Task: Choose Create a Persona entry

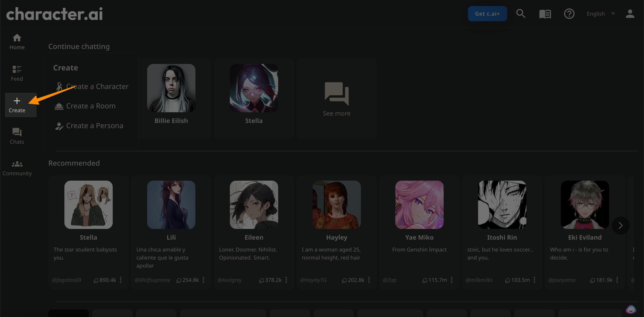Action: click(x=94, y=126)
